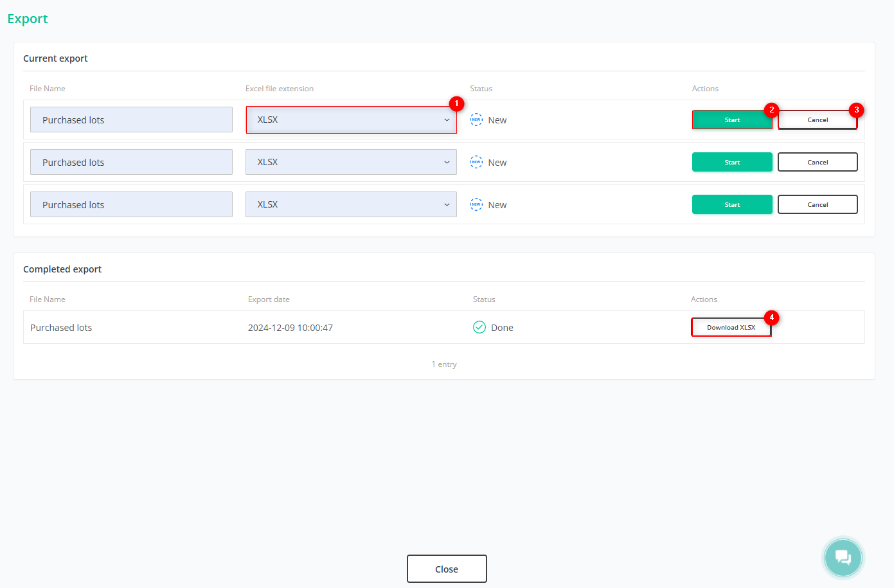Screen dimensions: 894x588
Task: Start the first Purchased lots export
Action: click(731, 120)
